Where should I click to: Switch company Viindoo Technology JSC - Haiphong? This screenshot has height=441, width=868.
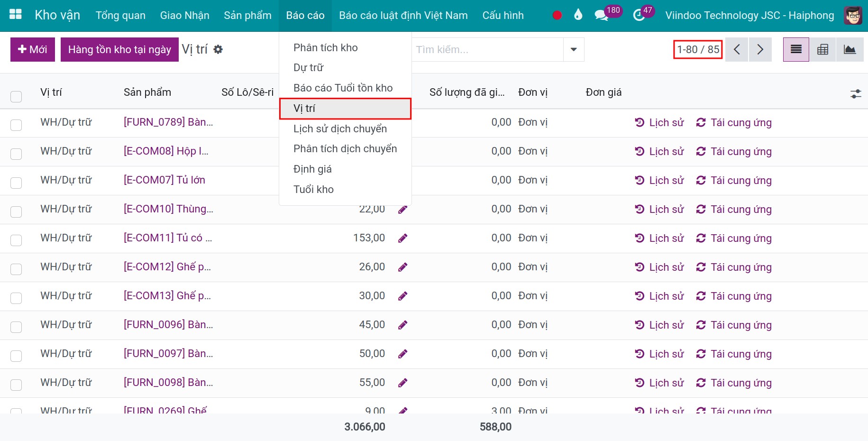coord(749,15)
